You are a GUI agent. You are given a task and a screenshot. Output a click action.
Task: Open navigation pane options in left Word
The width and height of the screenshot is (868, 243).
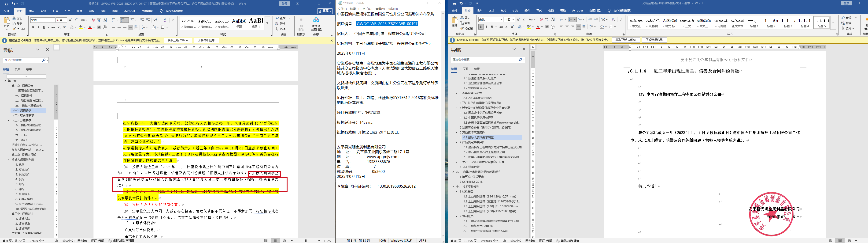coord(38,50)
